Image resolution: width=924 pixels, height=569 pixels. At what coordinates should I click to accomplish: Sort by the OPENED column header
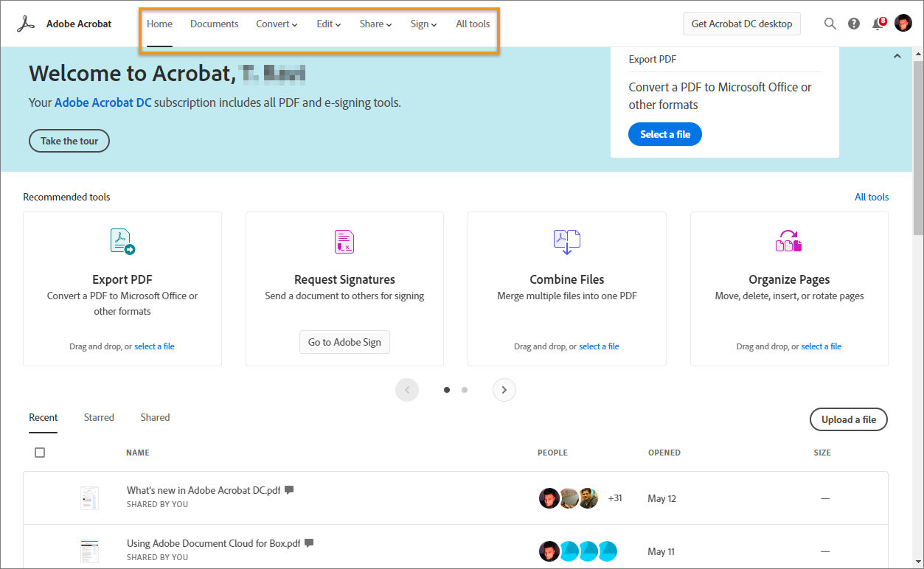coord(664,453)
